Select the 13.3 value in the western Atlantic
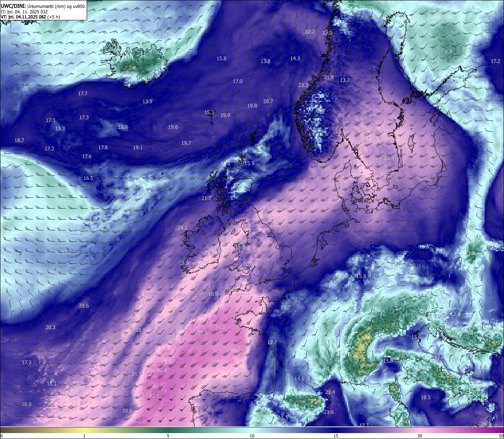Viewport: 504px width, 439px height. click(60, 128)
